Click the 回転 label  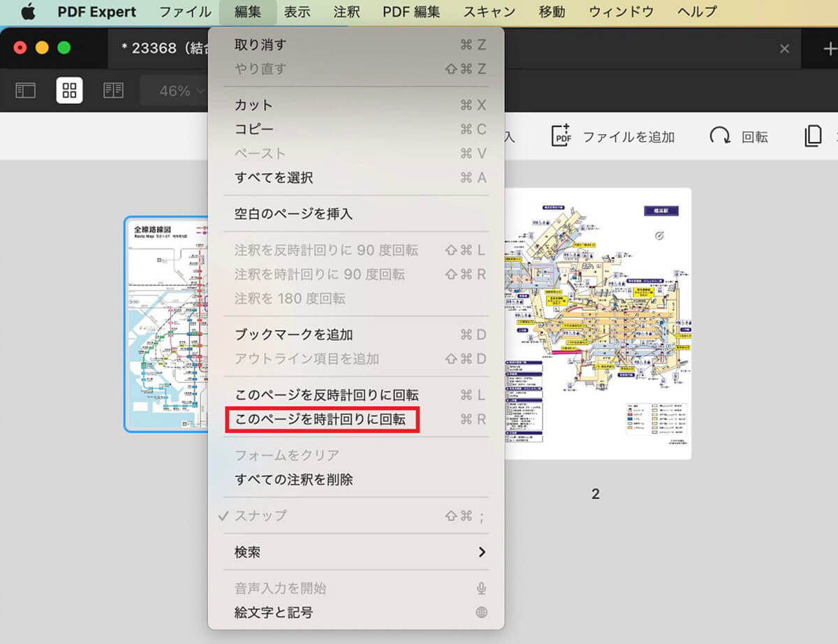pyautogui.click(x=755, y=137)
